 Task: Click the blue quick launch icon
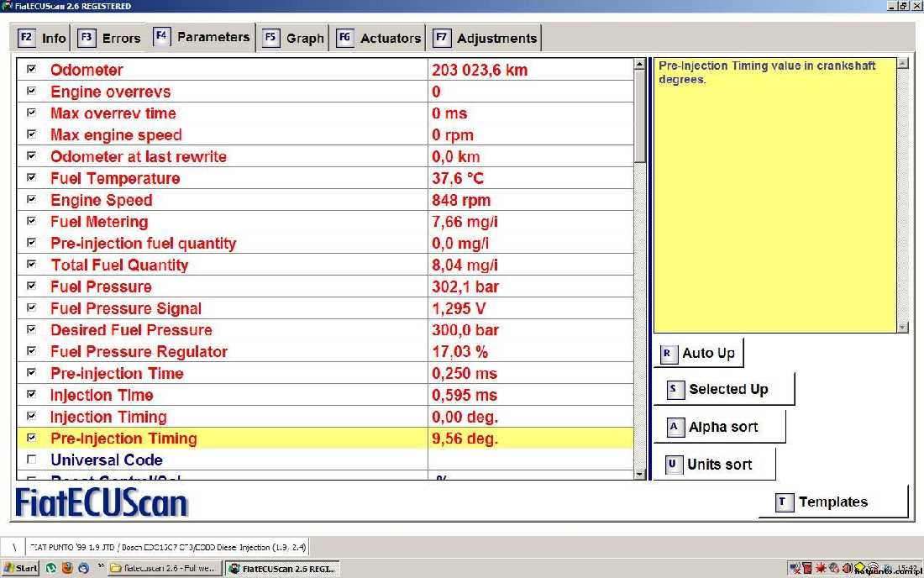pyautogui.click(x=84, y=568)
